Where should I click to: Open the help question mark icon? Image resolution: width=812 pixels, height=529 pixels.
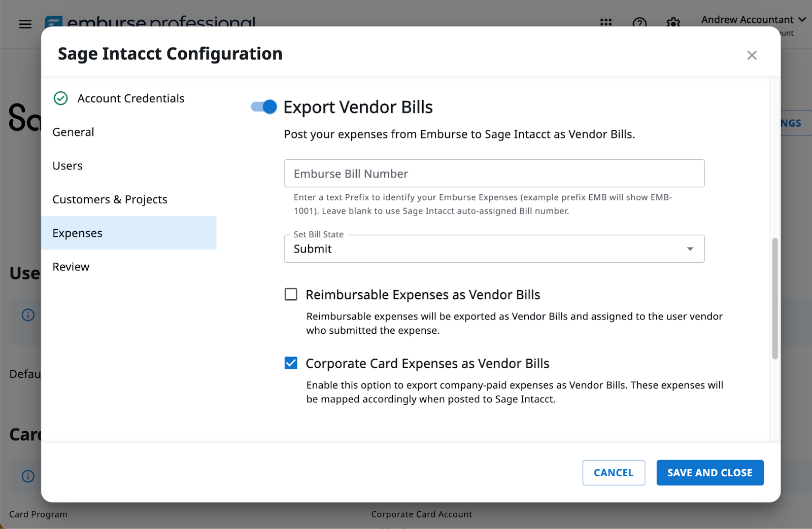pos(639,22)
